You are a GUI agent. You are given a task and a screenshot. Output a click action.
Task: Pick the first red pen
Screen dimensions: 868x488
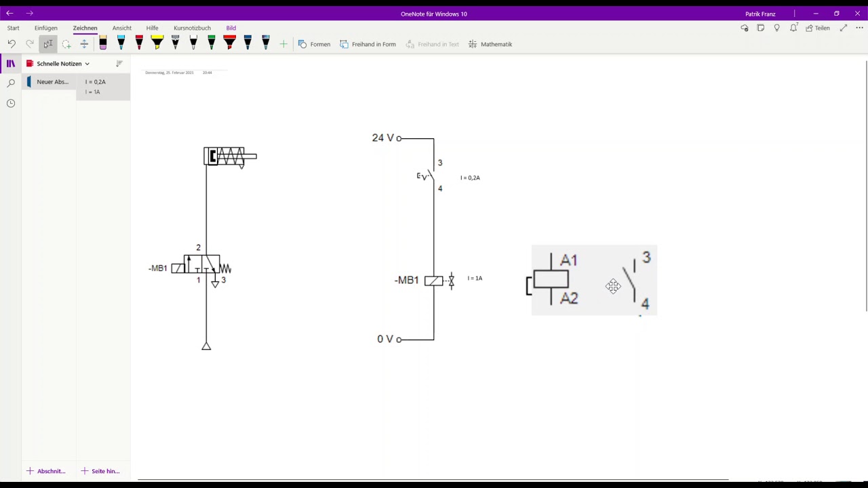point(139,43)
